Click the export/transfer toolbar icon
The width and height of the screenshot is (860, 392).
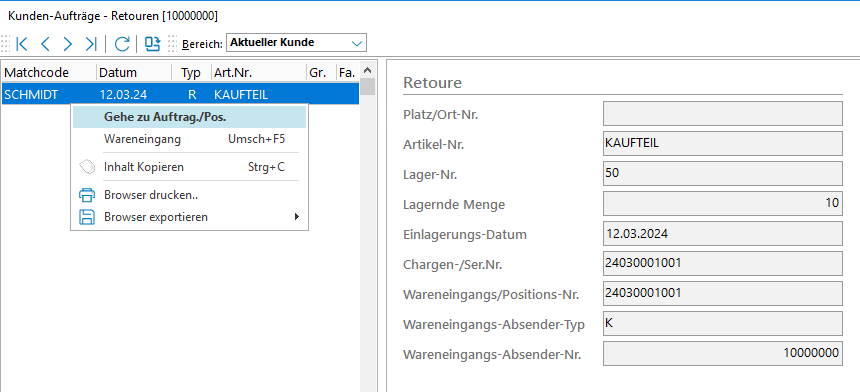click(x=152, y=44)
